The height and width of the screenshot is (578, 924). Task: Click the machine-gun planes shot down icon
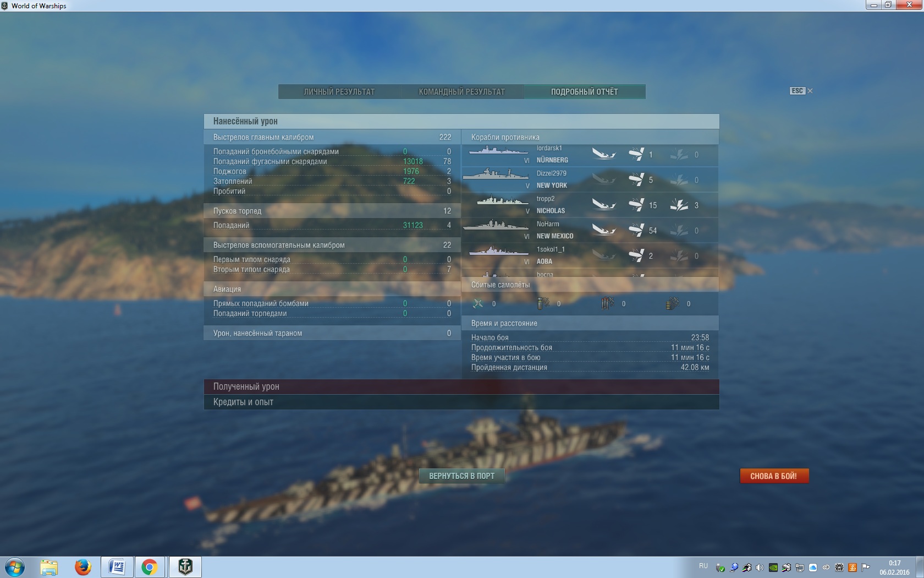pos(673,303)
